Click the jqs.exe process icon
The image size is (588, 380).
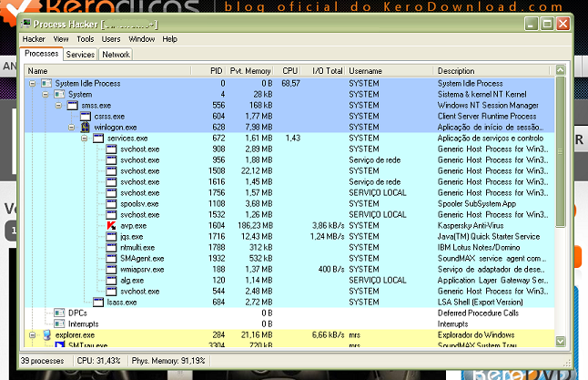111,236
